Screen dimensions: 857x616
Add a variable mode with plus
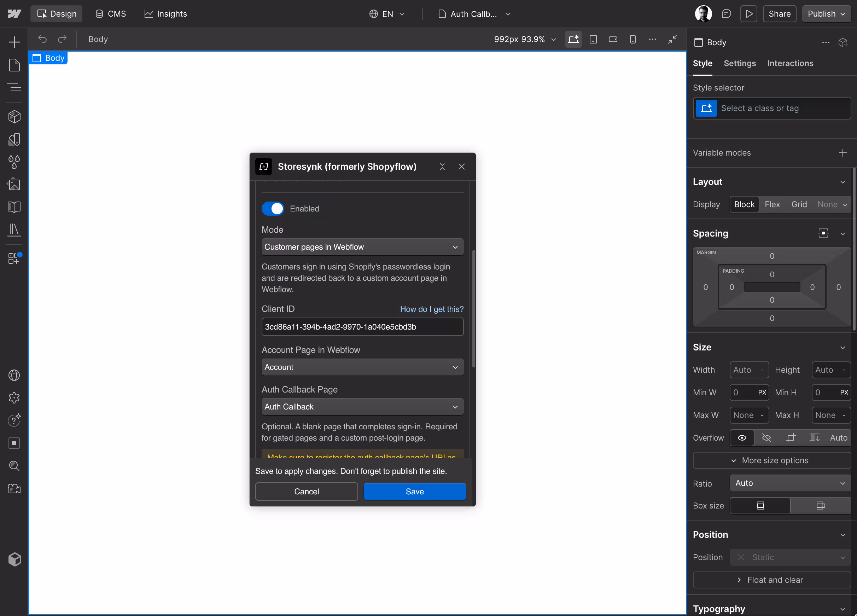(x=843, y=153)
